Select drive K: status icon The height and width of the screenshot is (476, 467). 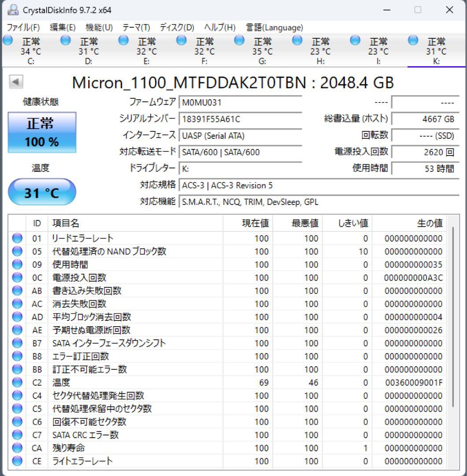[x=413, y=41]
